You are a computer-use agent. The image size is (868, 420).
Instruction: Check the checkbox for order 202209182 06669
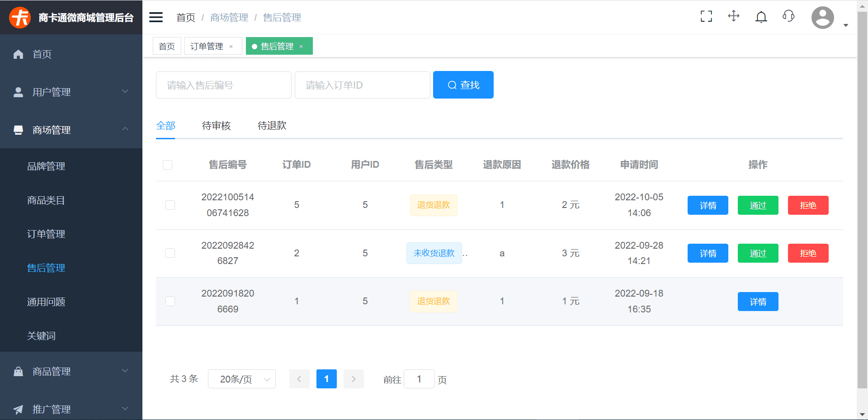pos(170,301)
